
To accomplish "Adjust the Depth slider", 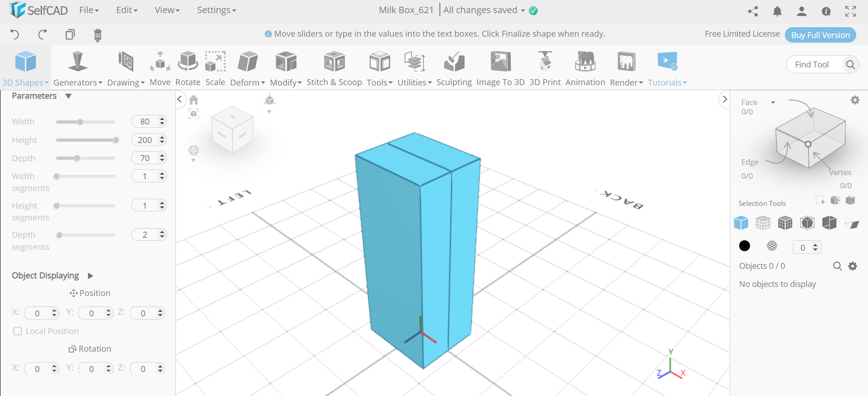I will tap(85, 158).
